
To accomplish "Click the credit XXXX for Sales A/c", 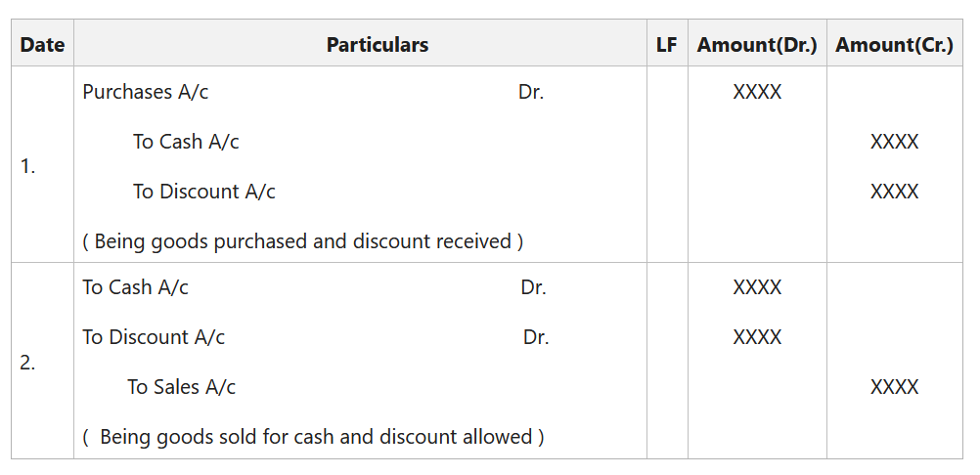I will point(894,387).
